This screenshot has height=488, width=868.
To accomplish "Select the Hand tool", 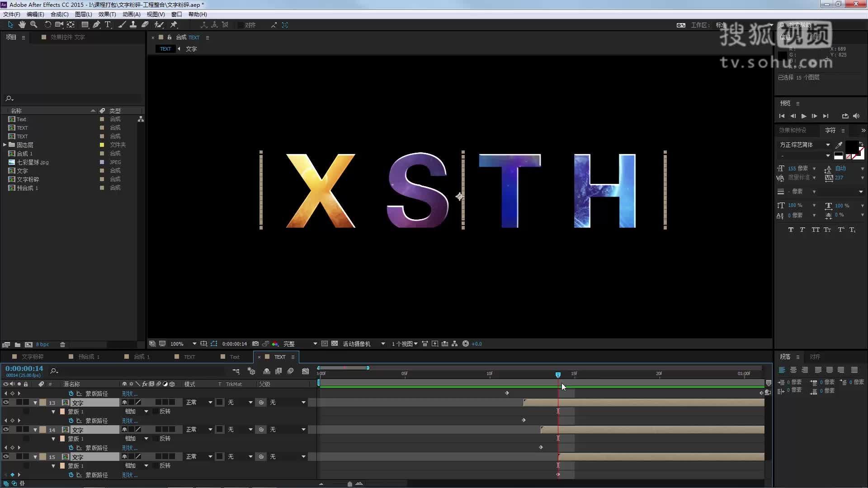I will [22, 25].
